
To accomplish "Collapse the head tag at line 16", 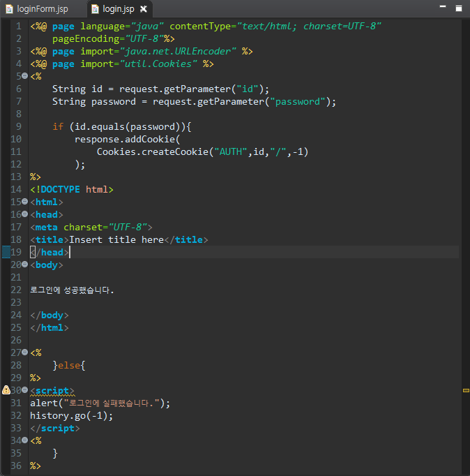I will [25, 214].
